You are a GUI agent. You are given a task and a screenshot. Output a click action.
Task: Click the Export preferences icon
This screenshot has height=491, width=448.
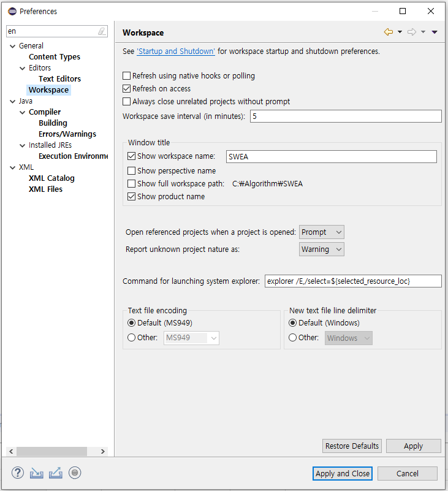click(x=55, y=473)
